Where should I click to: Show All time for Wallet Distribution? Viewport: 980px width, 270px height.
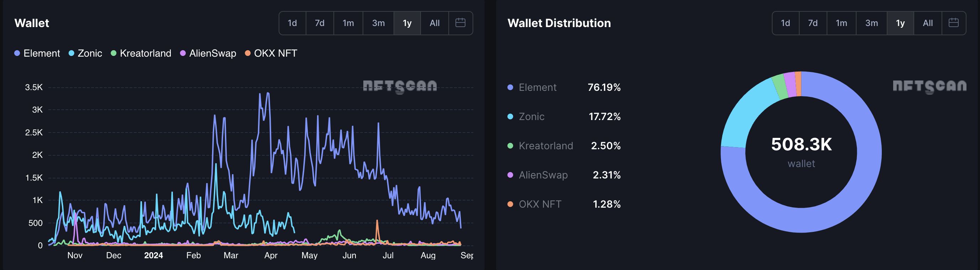point(928,23)
